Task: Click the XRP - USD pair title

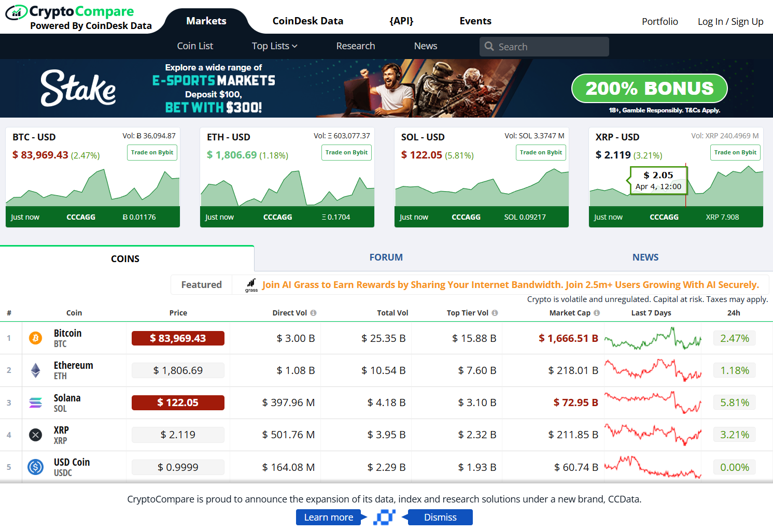Action: click(x=617, y=137)
